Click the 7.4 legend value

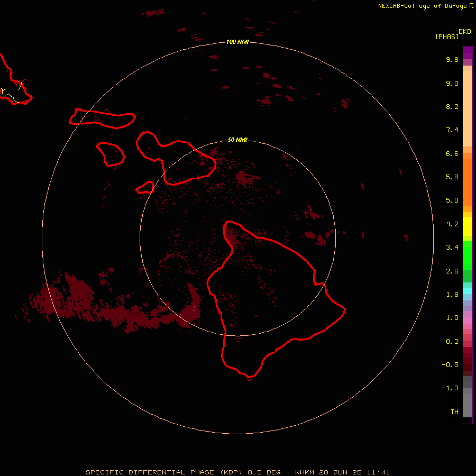click(x=452, y=130)
